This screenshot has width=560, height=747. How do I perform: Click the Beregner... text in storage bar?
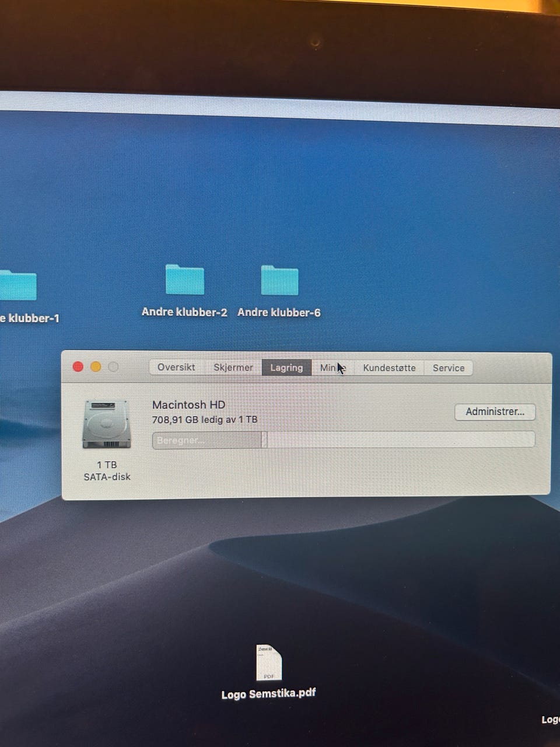coord(181,441)
